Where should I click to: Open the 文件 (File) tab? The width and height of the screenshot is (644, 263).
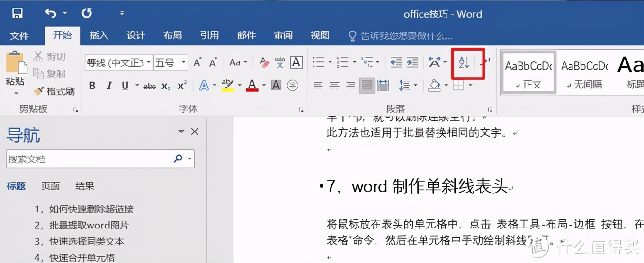[19, 35]
